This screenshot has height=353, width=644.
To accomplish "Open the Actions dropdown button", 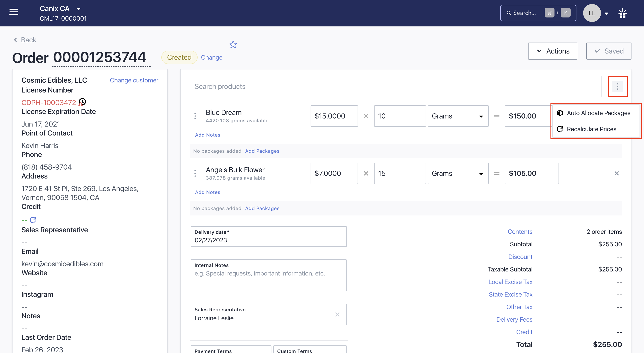I will pyautogui.click(x=552, y=51).
